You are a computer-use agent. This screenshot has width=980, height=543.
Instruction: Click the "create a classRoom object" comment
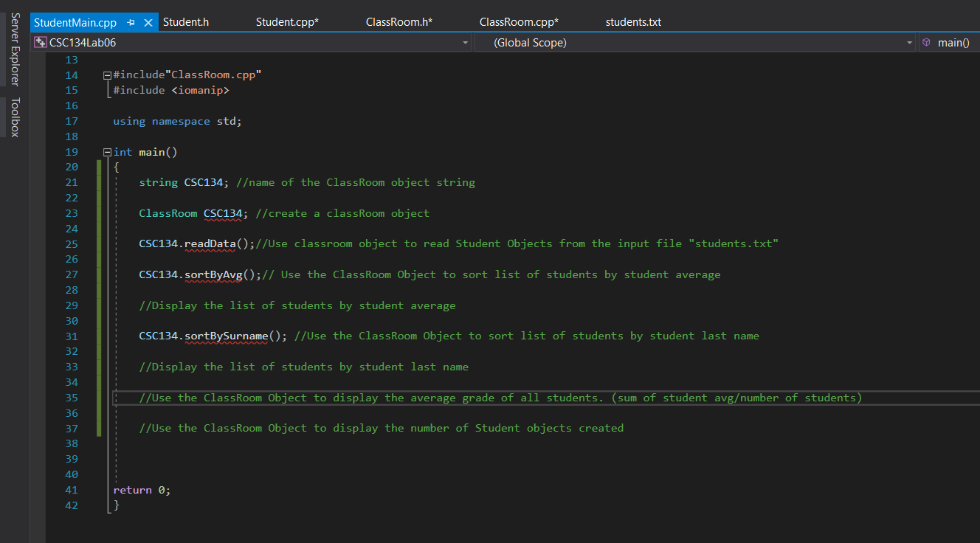click(x=342, y=213)
